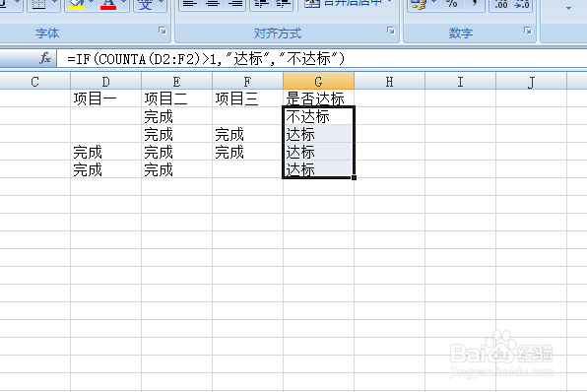Select the 是否达标 header cell
587x392 pixels.
tap(318, 98)
